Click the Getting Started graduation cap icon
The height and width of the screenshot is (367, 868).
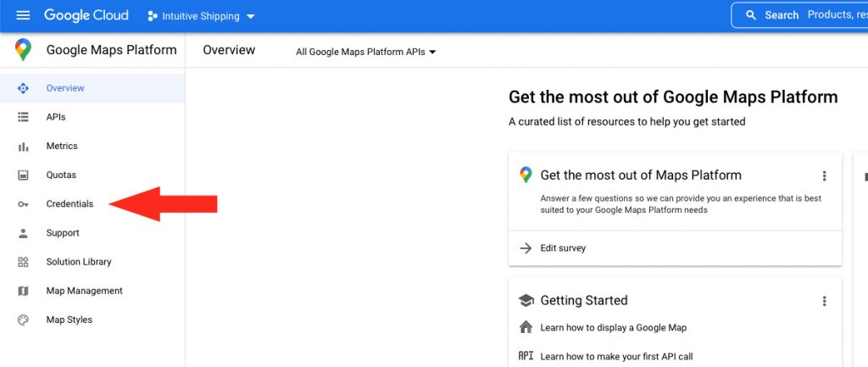click(x=526, y=301)
